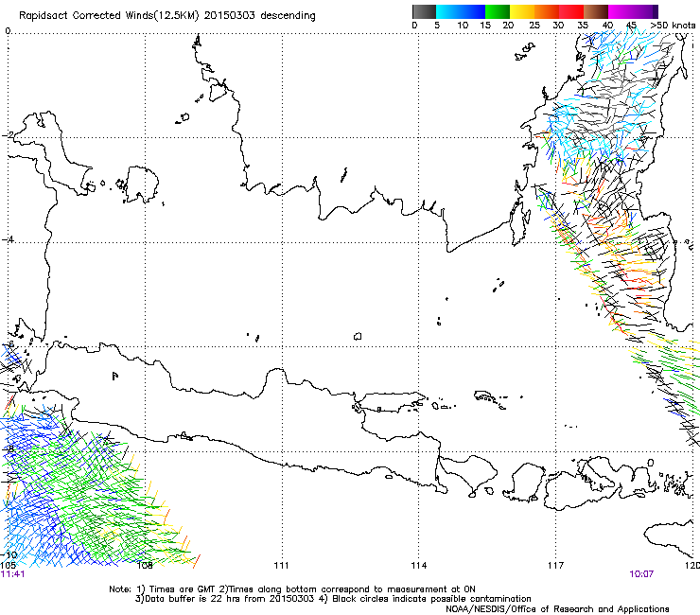Click the '-4' latitude axis label
The width and height of the screenshot is (700, 615).
click(8, 239)
